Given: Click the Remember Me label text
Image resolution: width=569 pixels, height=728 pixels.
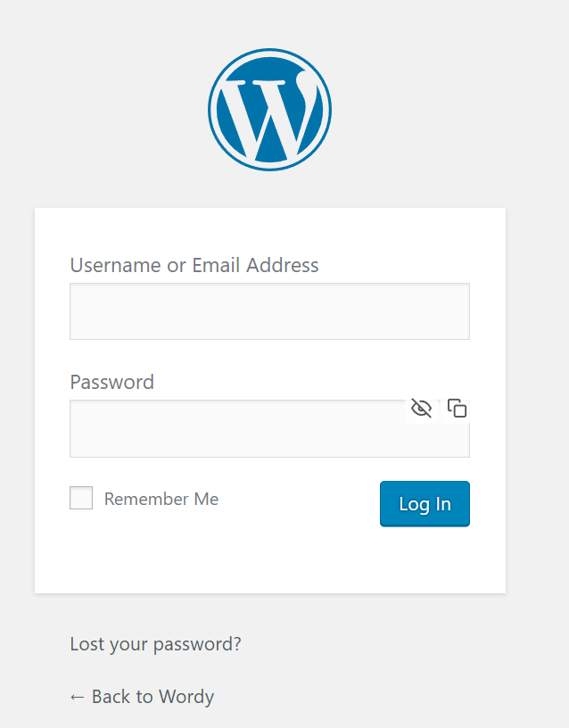Looking at the screenshot, I should pyautogui.click(x=161, y=499).
